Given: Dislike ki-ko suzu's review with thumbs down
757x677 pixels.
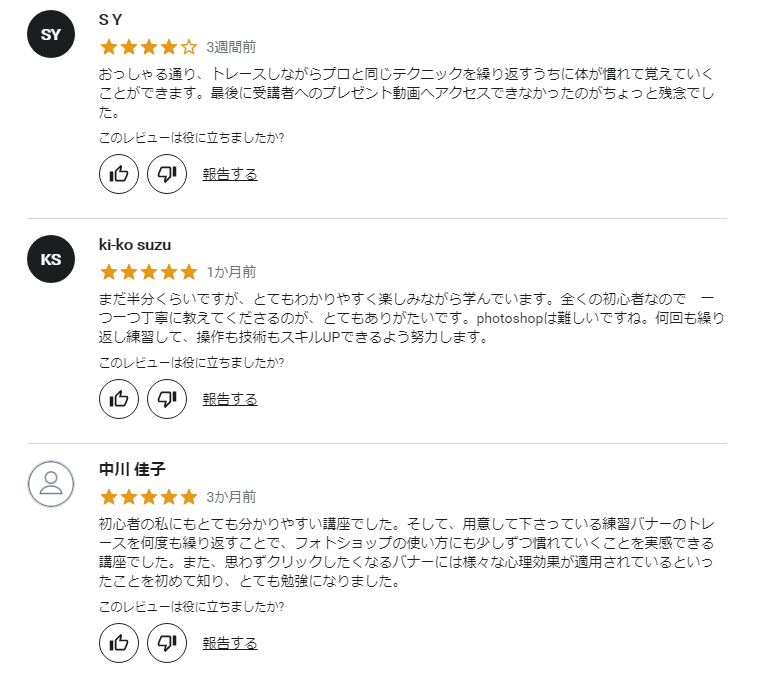Looking at the screenshot, I should click(167, 399).
